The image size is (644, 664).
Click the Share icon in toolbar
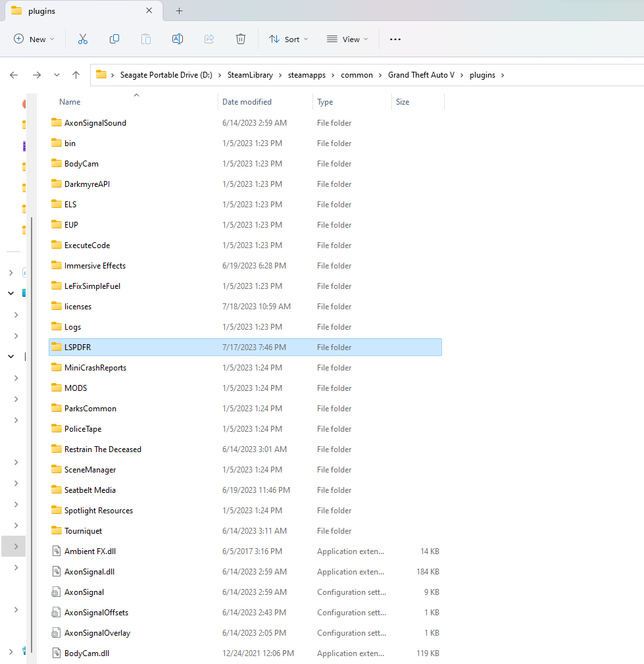209,39
